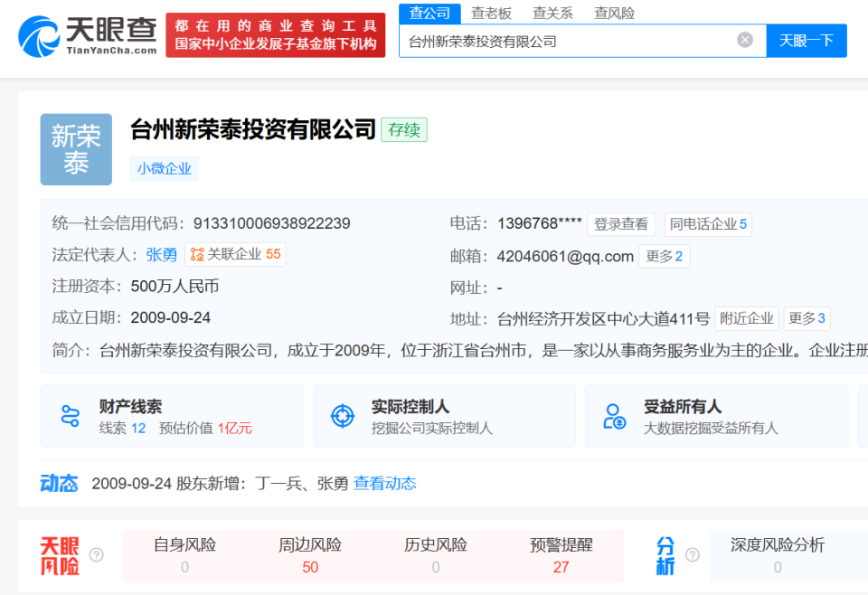Switch to the 查风险 tab
Image resolution: width=868 pixels, height=595 pixels.
click(614, 13)
